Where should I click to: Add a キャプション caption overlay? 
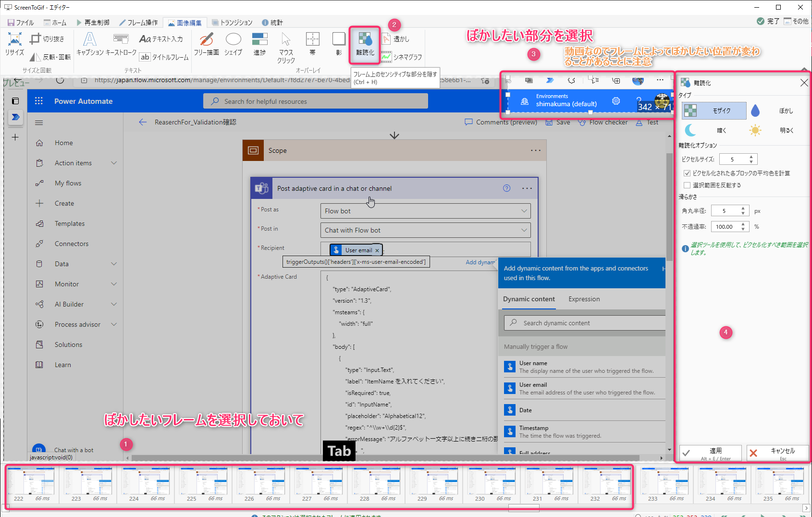pos(90,44)
